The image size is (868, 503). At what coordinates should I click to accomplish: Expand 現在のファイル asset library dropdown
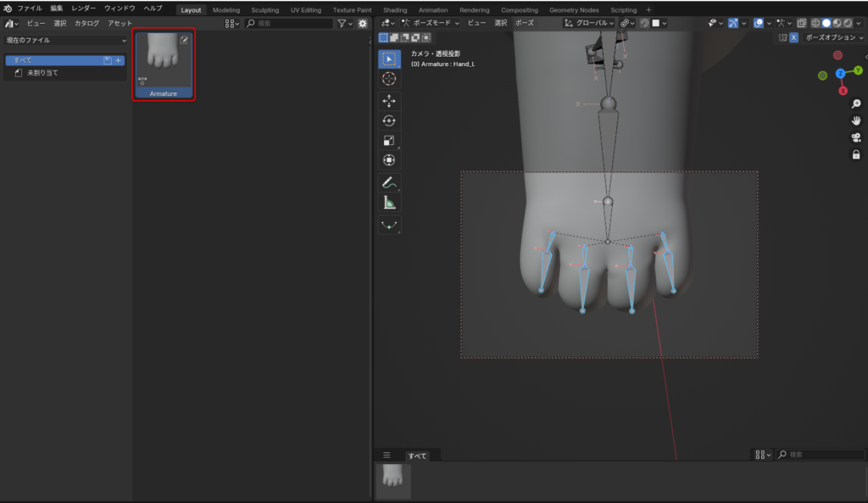coord(66,40)
